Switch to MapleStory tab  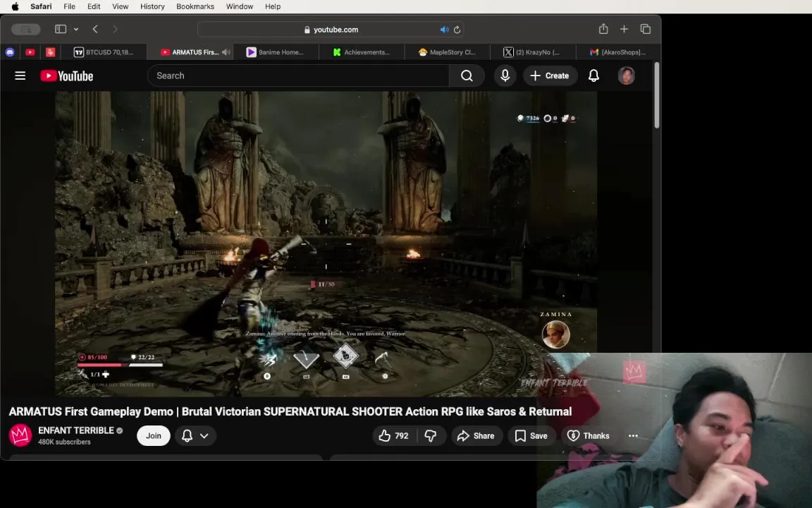[447, 52]
